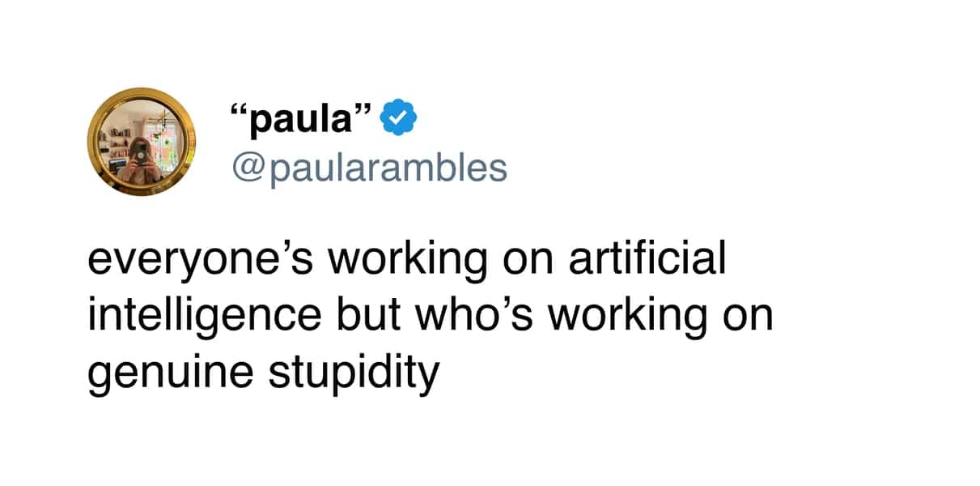
Task: Open the @paularambles handle link
Action: [x=369, y=168]
